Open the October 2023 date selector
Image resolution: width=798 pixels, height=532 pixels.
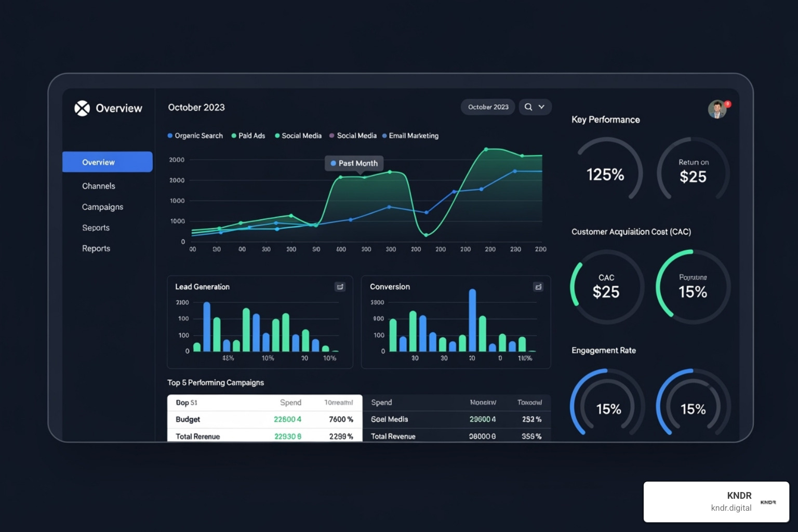point(487,107)
